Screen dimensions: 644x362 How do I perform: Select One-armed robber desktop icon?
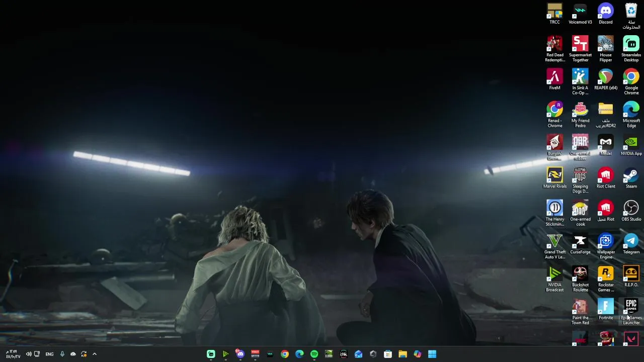pyautogui.click(x=580, y=147)
